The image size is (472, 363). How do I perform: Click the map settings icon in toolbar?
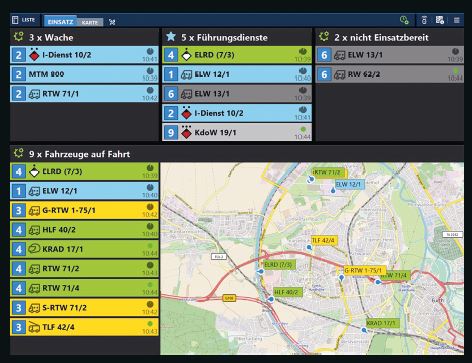440,20
